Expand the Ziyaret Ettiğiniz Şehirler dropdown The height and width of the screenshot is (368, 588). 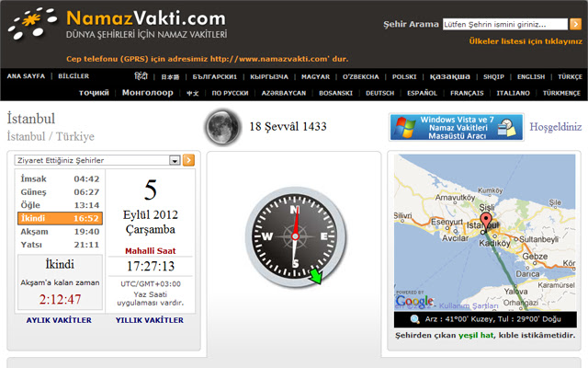(x=174, y=160)
